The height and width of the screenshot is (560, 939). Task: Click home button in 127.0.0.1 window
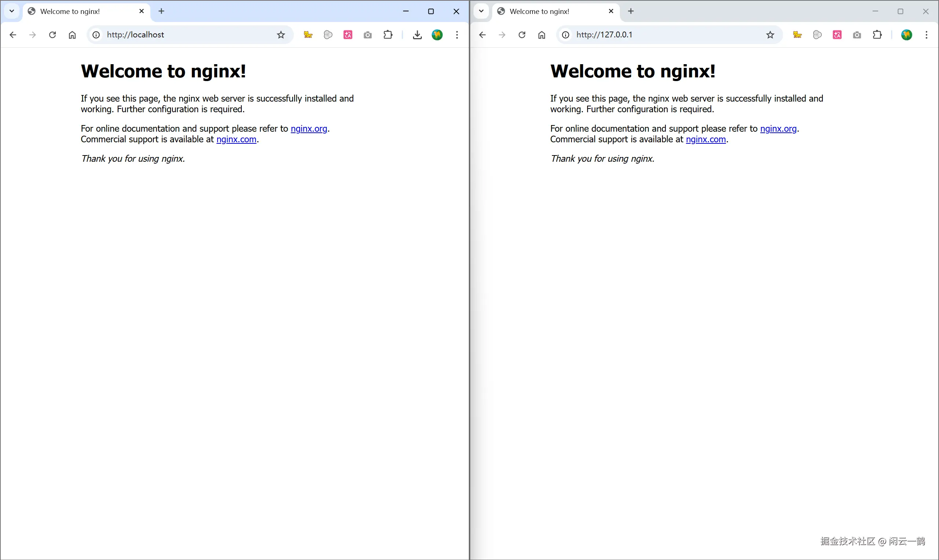[x=542, y=35]
